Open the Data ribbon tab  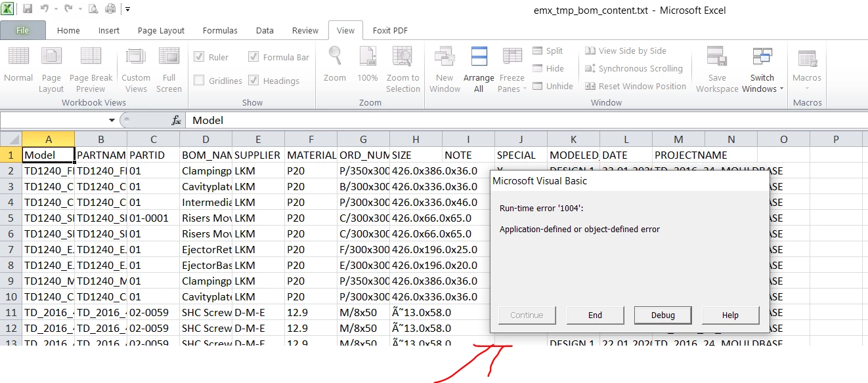coord(265,30)
